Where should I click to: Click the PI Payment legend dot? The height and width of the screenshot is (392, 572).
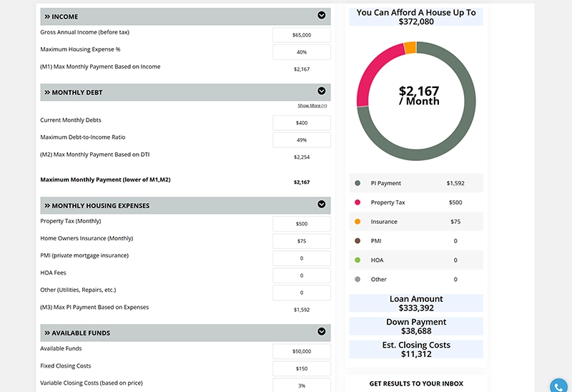pyautogui.click(x=357, y=183)
